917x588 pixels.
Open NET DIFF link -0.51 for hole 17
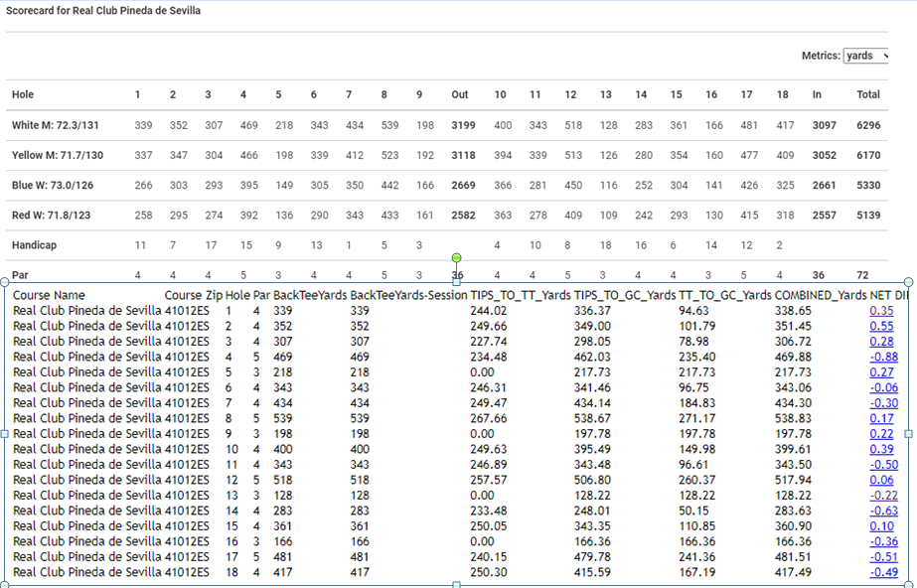883,557
